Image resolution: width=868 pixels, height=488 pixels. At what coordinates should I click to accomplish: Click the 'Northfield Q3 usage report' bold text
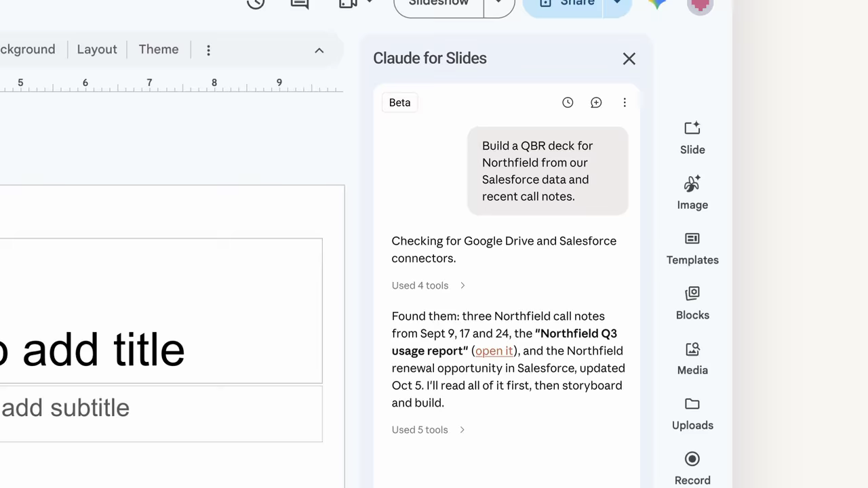click(505, 342)
